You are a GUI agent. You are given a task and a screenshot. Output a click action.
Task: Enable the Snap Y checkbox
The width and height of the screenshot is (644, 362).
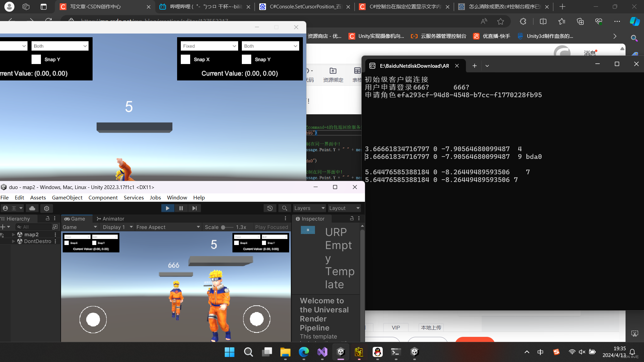click(x=247, y=59)
